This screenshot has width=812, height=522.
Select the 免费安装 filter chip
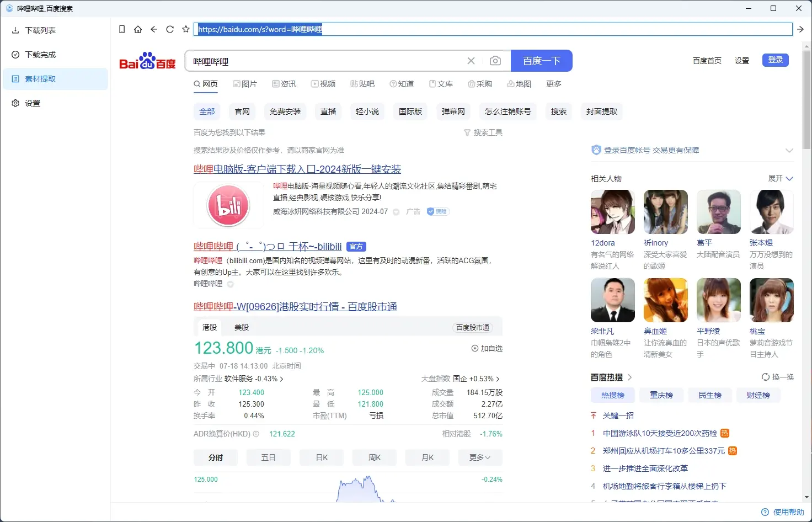pyautogui.click(x=285, y=111)
